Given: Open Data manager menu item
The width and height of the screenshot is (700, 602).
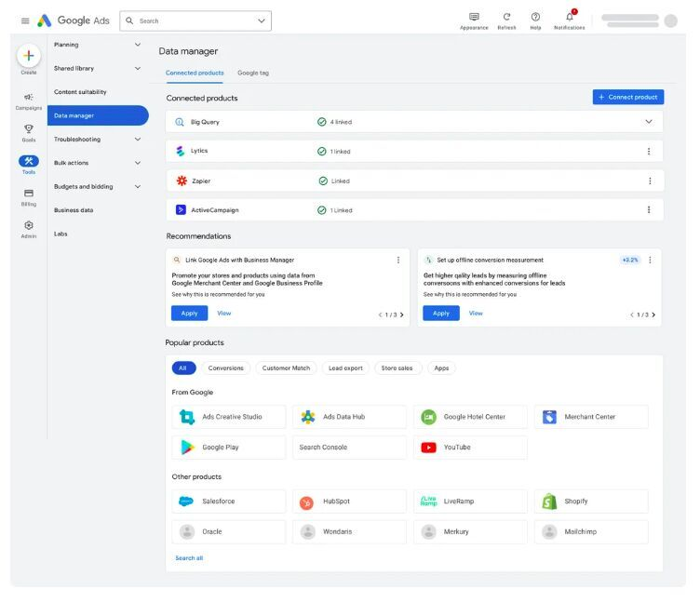Looking at the screenshot, I should (x=99, y=115).
